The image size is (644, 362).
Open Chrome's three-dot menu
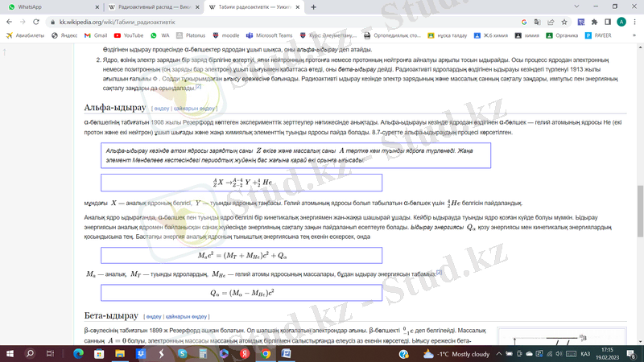(634, 23)
